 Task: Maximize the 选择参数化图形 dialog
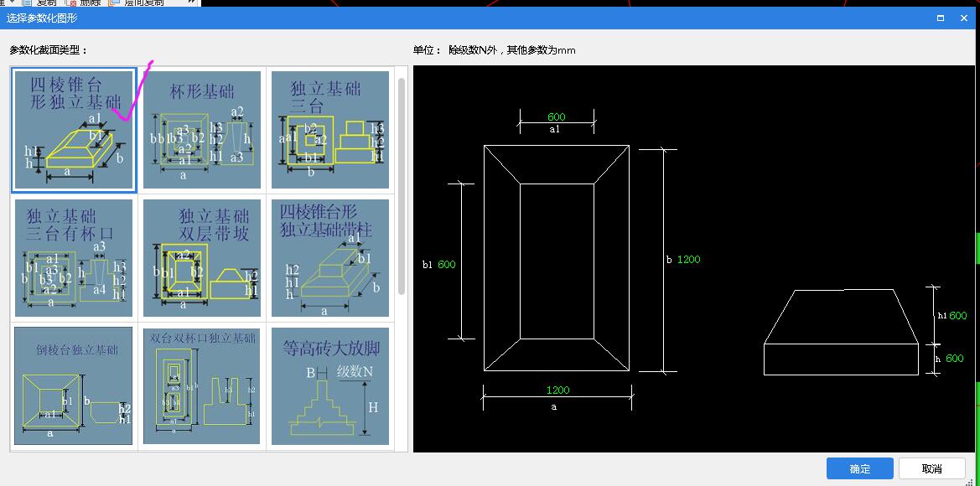click(940, 18)
